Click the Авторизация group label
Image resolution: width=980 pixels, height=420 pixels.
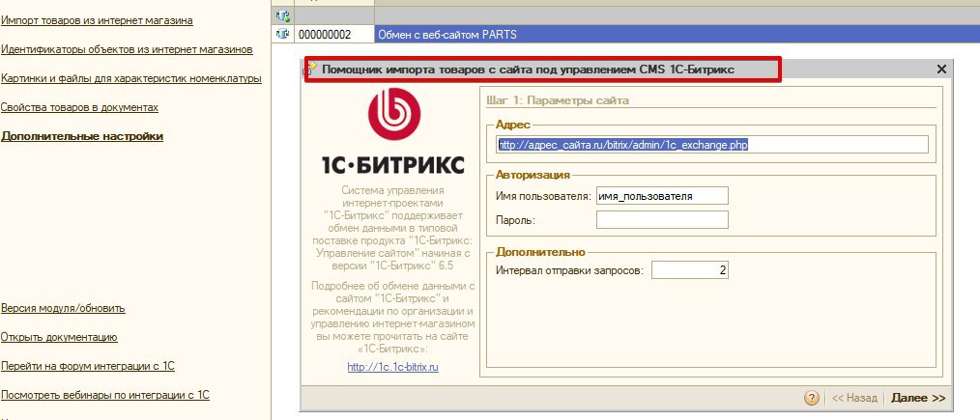pyautogui.click(x=533, y=175)
